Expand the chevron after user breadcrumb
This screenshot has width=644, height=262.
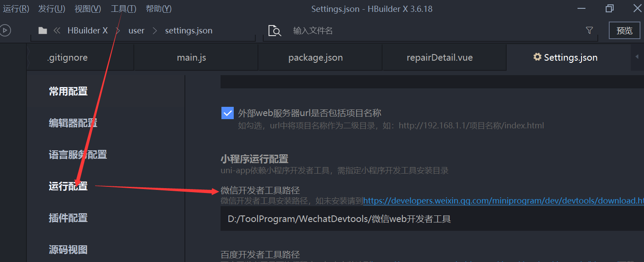(155, 31)
